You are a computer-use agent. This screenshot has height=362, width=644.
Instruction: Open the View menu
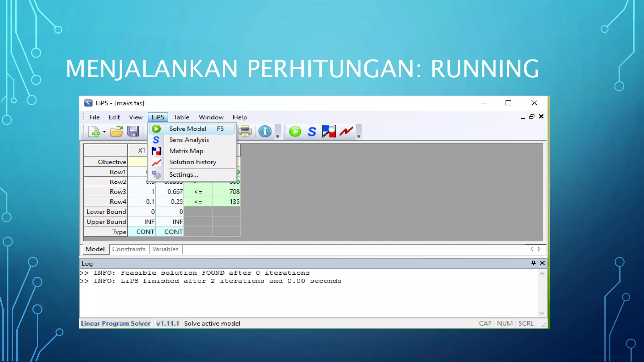tap(136, 117)
